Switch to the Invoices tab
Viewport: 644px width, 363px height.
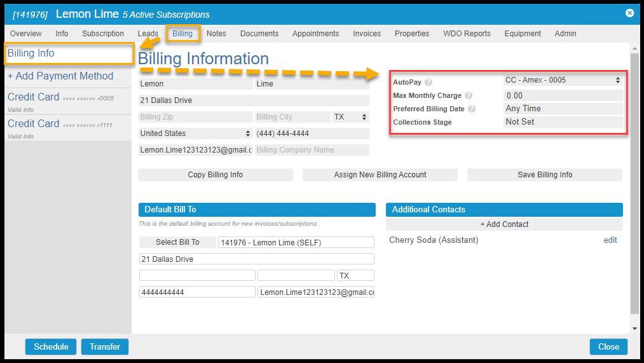point(367,34)
